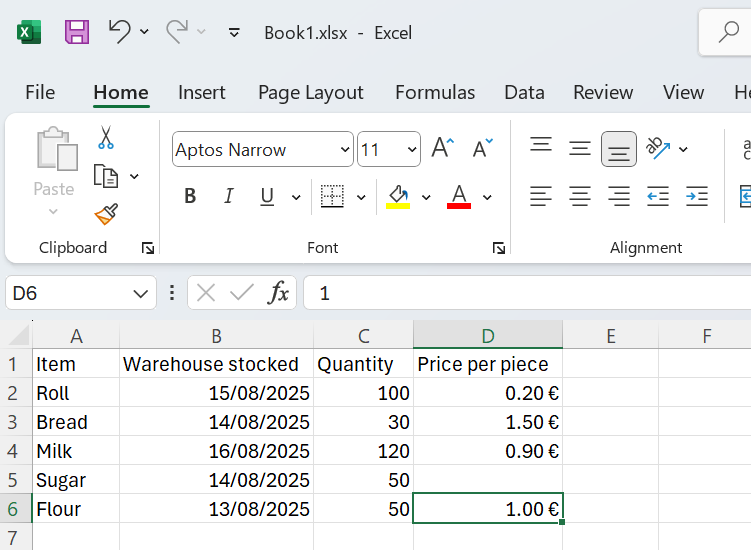751x550 pixels.
Task: Increase indent in cell
Action: [x=697, y=196]
